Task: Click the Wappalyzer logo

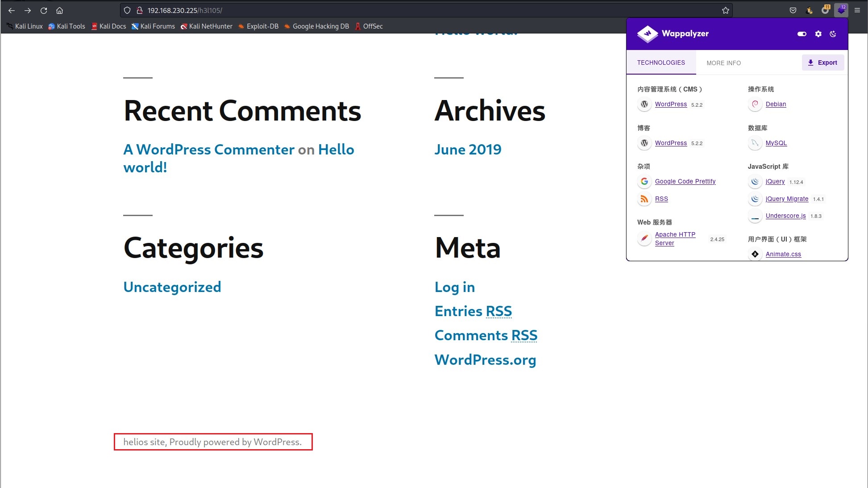Action: pos(673,34)
